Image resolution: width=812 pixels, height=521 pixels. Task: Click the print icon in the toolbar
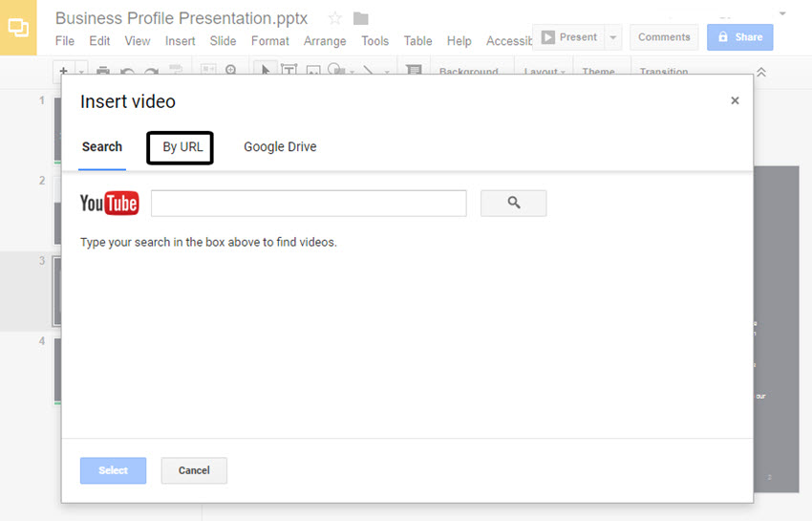click(103, 70)
